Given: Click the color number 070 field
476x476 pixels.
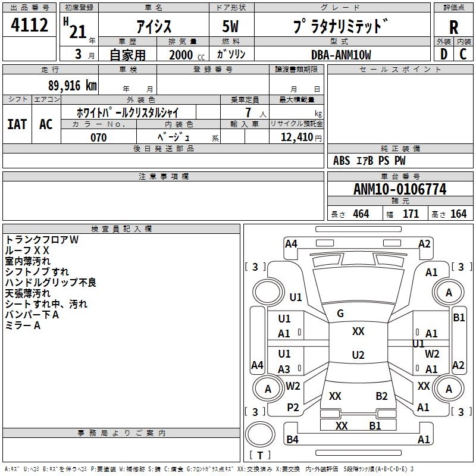Looking at the screenshot, I should (x=98, y=137).
